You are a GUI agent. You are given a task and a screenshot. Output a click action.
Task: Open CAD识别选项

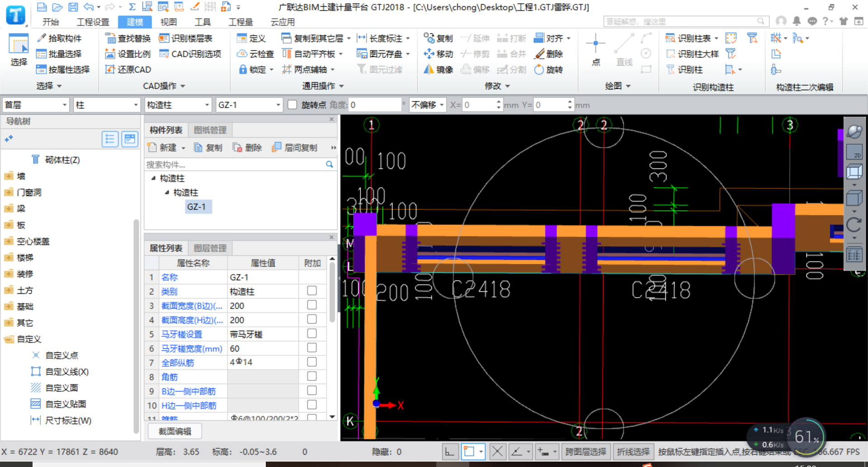(x=190, y=54)
